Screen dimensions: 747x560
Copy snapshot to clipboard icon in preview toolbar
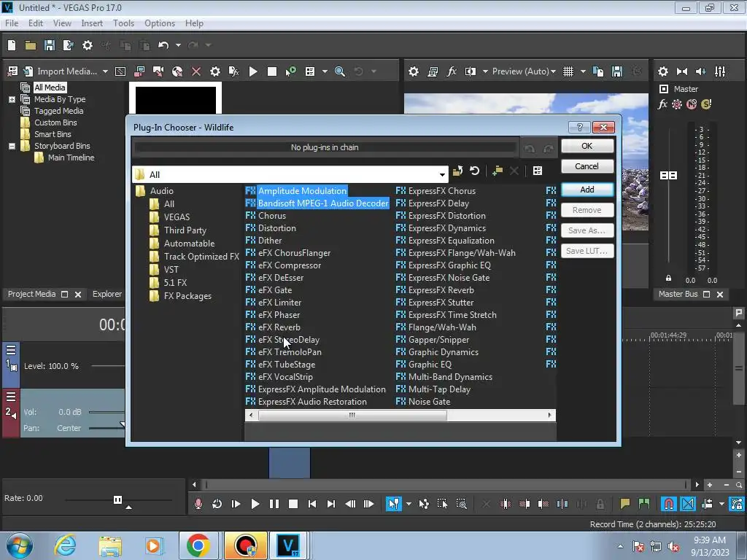598,71
